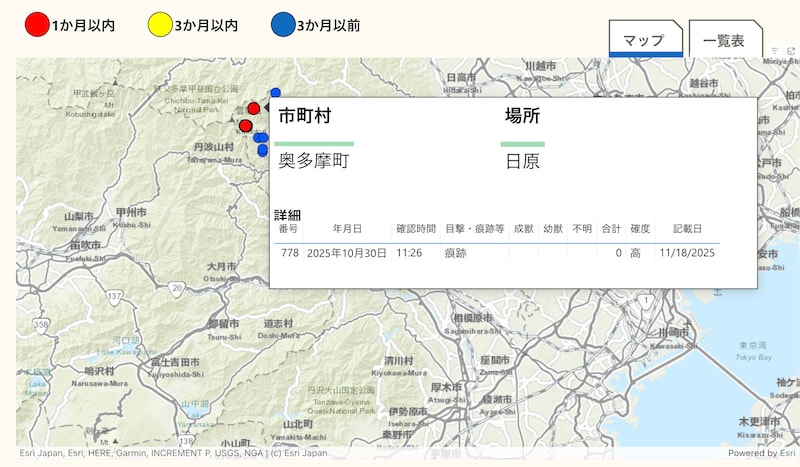Viewport: 800px width, 467px height.
Task: Click the Route 358 road shield
Action: pyautogui.click(x=41, y=325)
